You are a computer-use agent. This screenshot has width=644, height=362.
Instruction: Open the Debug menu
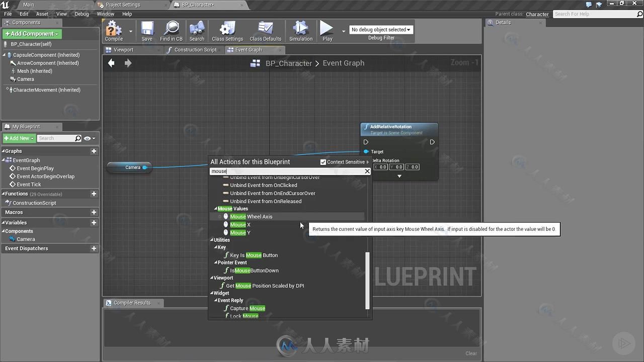tap(82, 14)
